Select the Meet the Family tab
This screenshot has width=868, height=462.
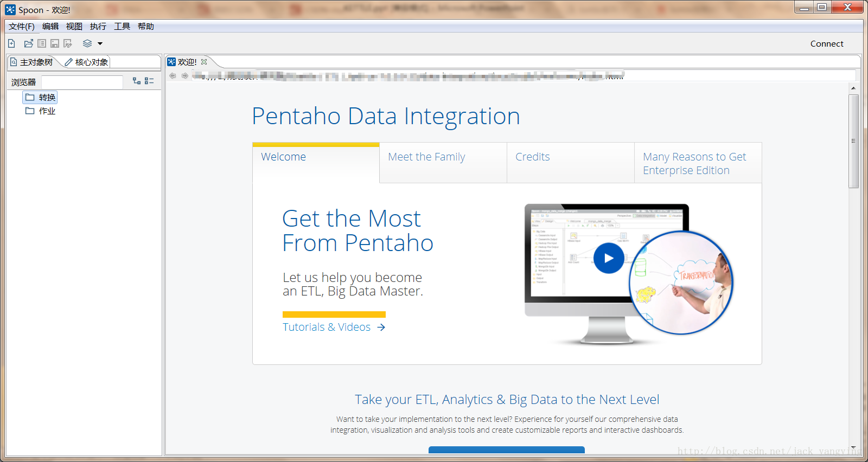443,163
